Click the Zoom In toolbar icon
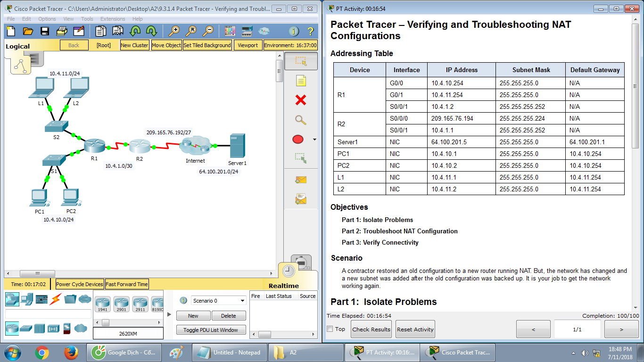Image resolution: width=644 pixels, height=362 pixels. pos(174,31)
